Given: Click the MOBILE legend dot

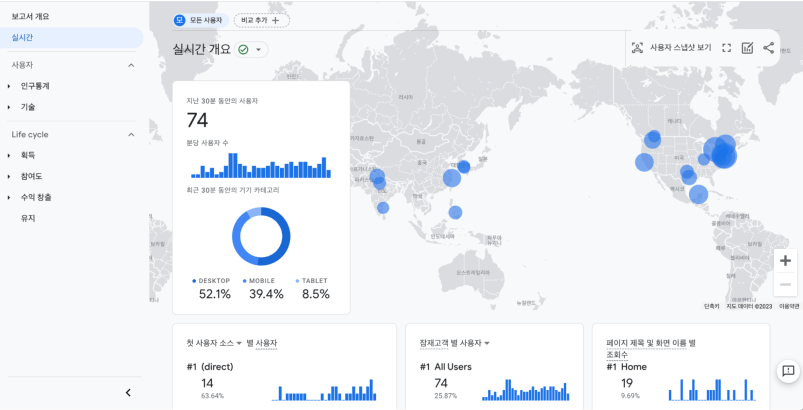Looking at the screenshot, I should coord(245,281).
